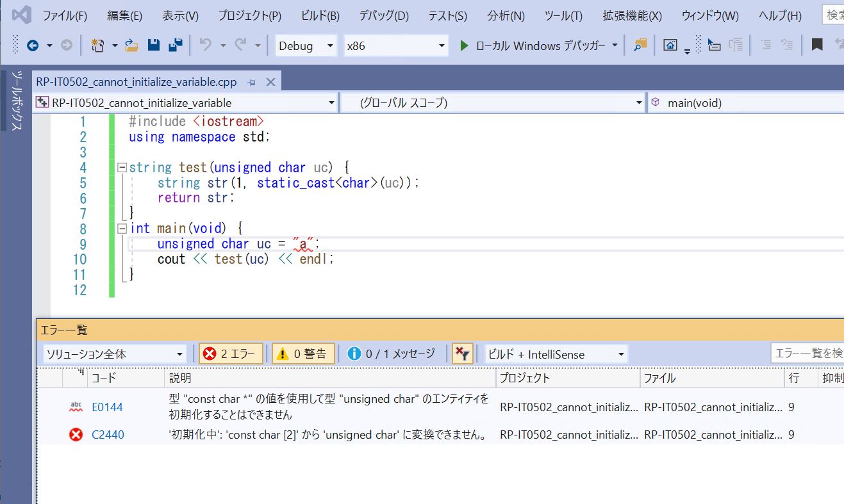
Task: Toggle a bookmark using the bookmark icon
Action: [x=816, y=45]
